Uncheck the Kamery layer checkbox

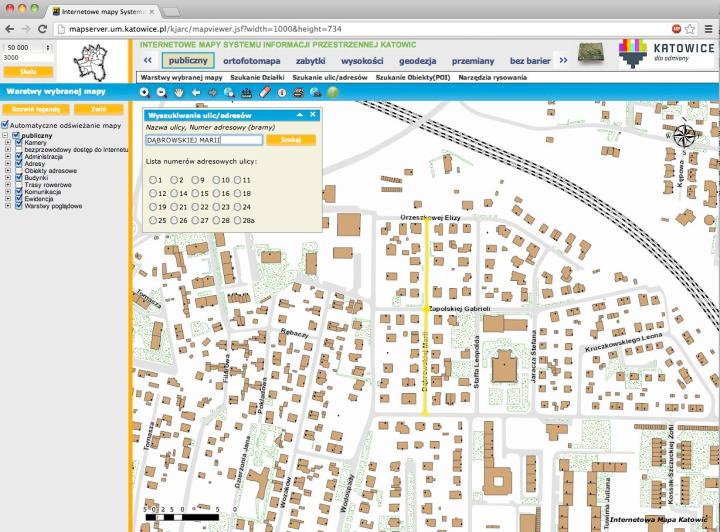click(18, 142)
